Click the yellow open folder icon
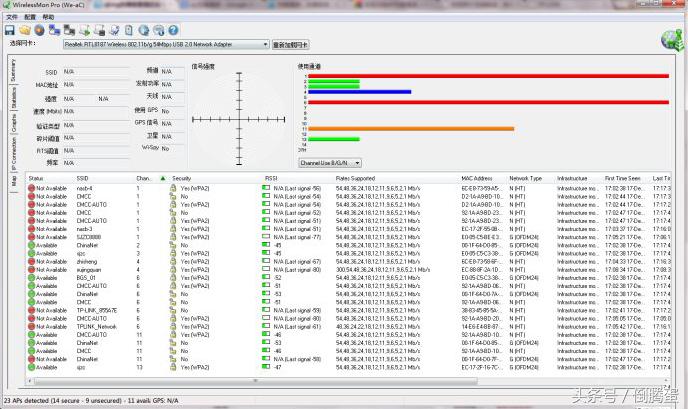 point(25,30)
